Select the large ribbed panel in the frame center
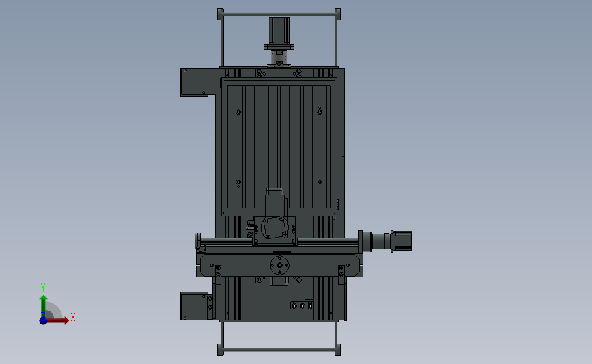The image size is (592, 364). coord(279,147)
